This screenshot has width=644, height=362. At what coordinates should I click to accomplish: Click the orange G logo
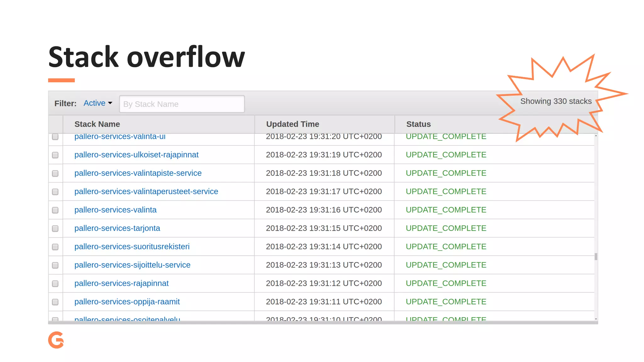point(56,340)
